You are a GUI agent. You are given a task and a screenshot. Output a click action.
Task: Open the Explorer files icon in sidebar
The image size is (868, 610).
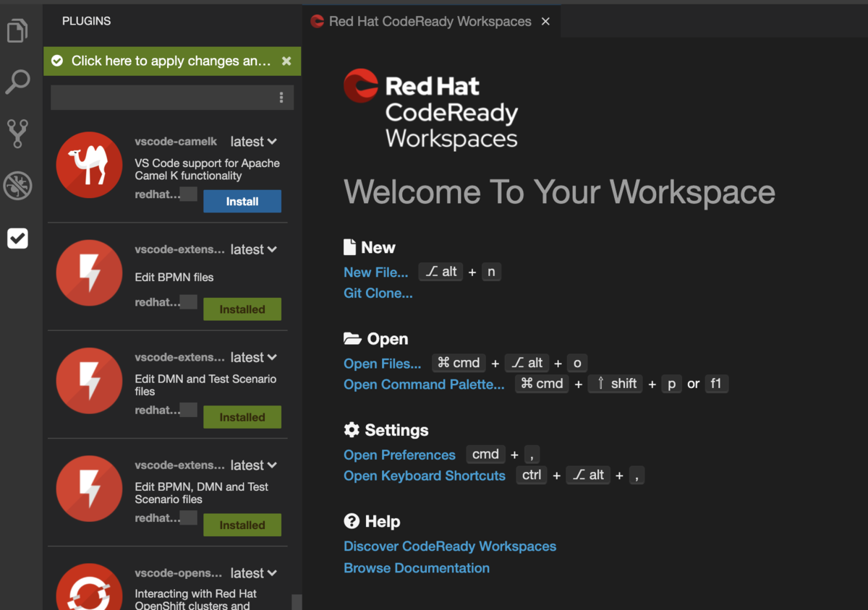(x=17, y=30)
